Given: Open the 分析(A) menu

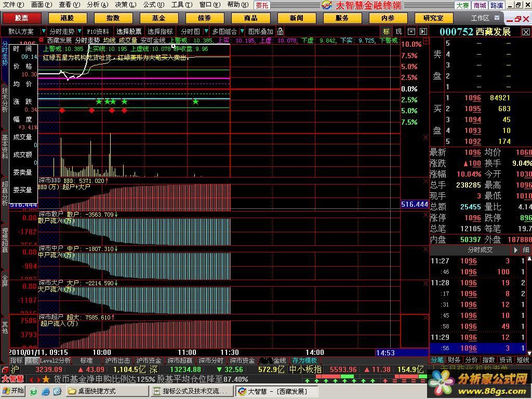Looking at the screenshot, I should pos(97,4).
